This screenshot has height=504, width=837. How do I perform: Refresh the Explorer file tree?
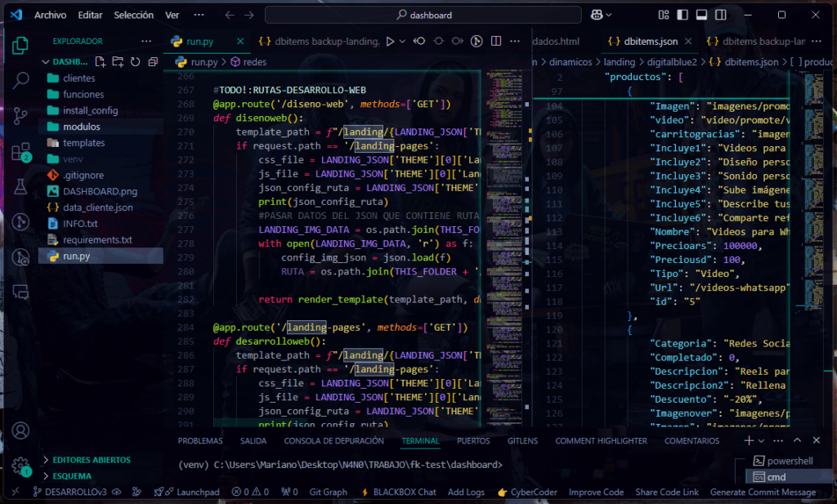(x=135, y=61)
